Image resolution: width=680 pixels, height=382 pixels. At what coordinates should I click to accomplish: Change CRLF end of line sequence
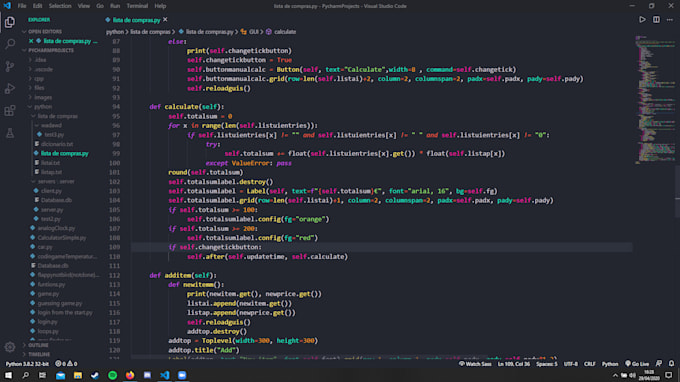click(589, 364)
